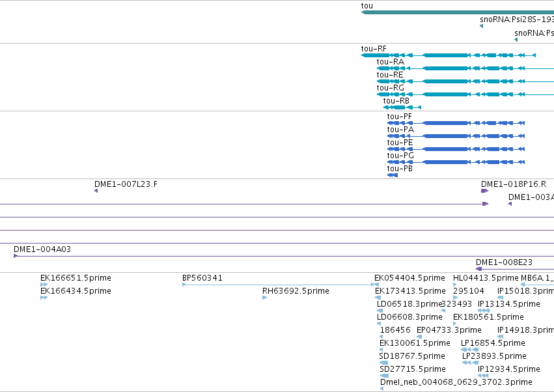Click the DME1-008E23 label

point(504,262)
